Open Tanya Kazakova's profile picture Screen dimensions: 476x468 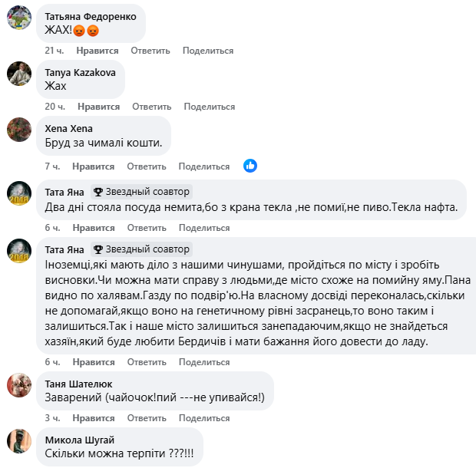pos(18,74)
